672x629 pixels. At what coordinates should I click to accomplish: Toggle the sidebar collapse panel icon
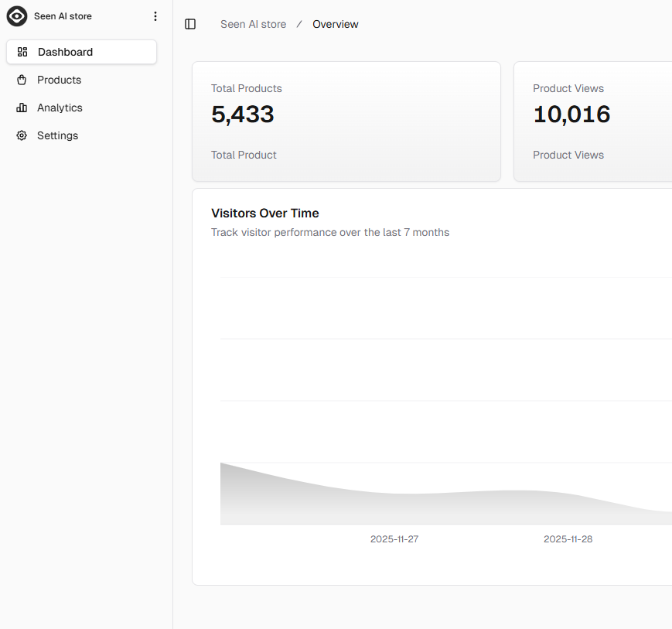pos(190,24)
